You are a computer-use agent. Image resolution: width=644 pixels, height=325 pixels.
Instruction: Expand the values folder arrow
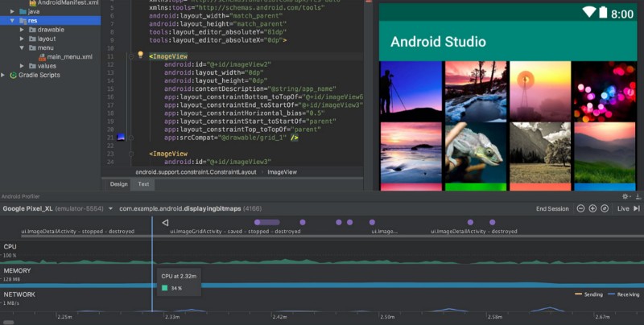[22, 66]
